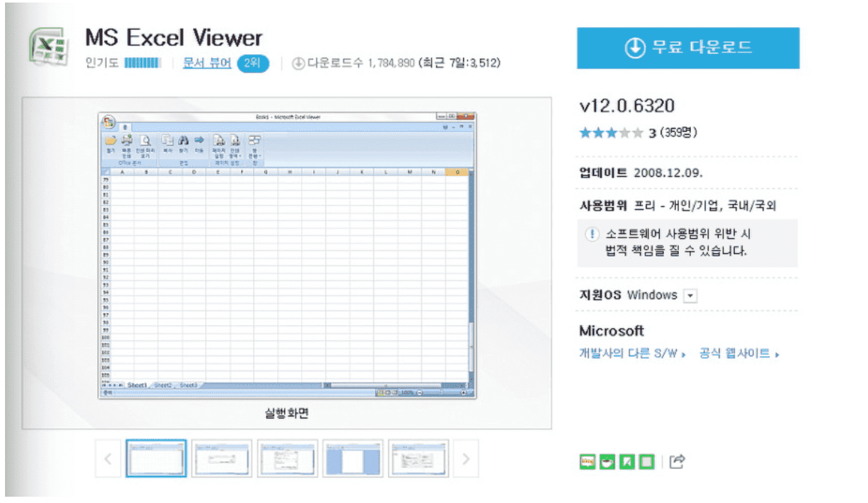This screenshot has height=503, width=868.
Task: Click the Microsoft developer name
Action: coord(612,331)
